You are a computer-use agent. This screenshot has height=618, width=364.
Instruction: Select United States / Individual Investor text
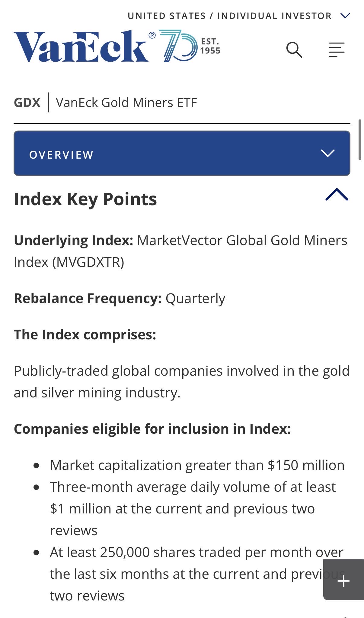pos(229,16)
